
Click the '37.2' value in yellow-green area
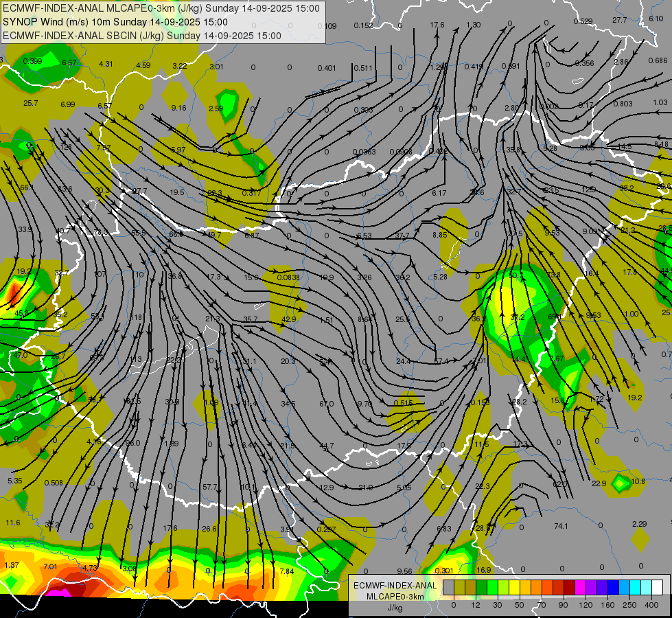(x=518, y=317)
